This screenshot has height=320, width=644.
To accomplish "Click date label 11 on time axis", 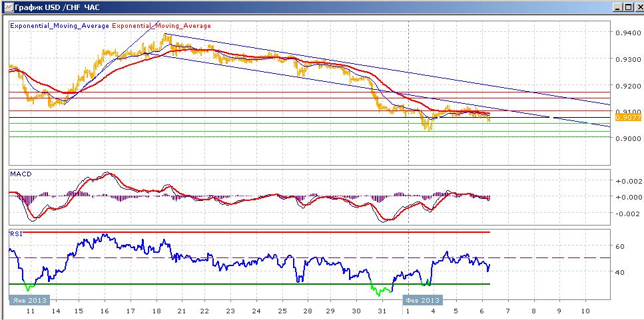I will pos(31,311).
